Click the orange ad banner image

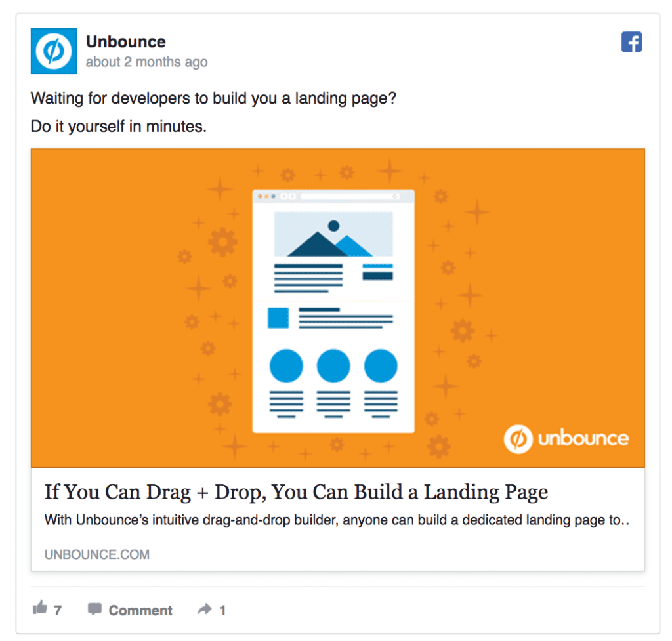click(338, 308)
